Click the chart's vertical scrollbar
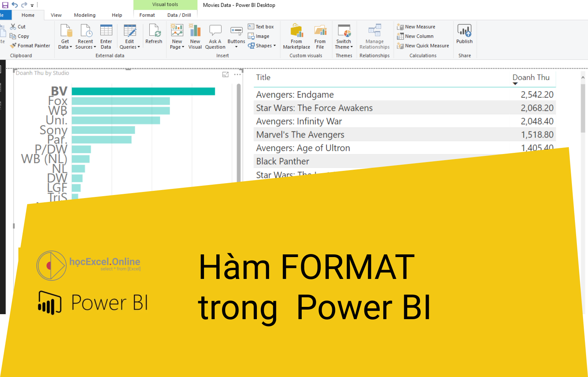Screen dimensions: 588x377 (x=238, y=132)
